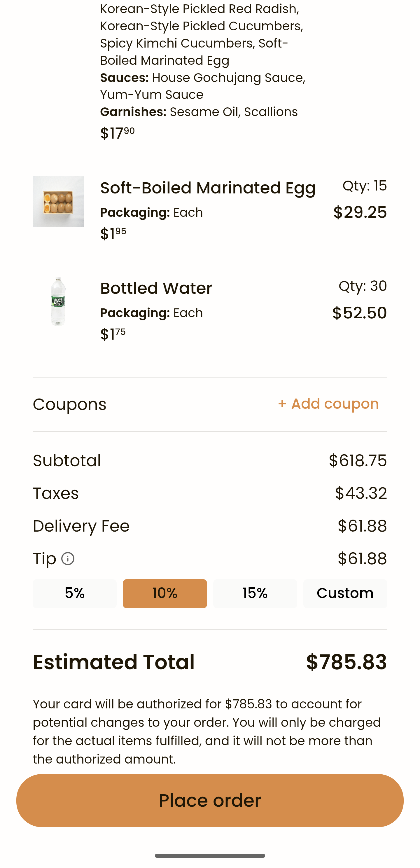Viewport: 420px width, 868px height.
Task: Tap the Bottled Water Qty: 30 text
Action: [x=363, y=286]
